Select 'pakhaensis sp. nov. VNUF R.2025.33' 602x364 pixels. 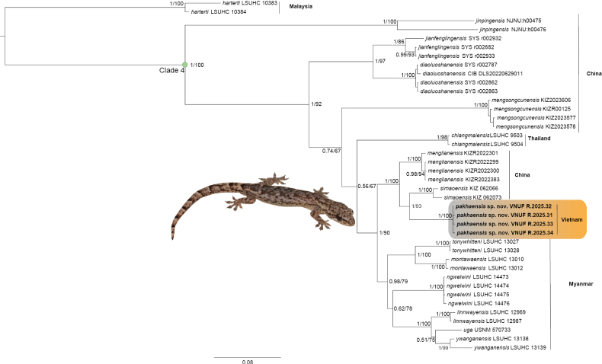[x=505, y=224]
